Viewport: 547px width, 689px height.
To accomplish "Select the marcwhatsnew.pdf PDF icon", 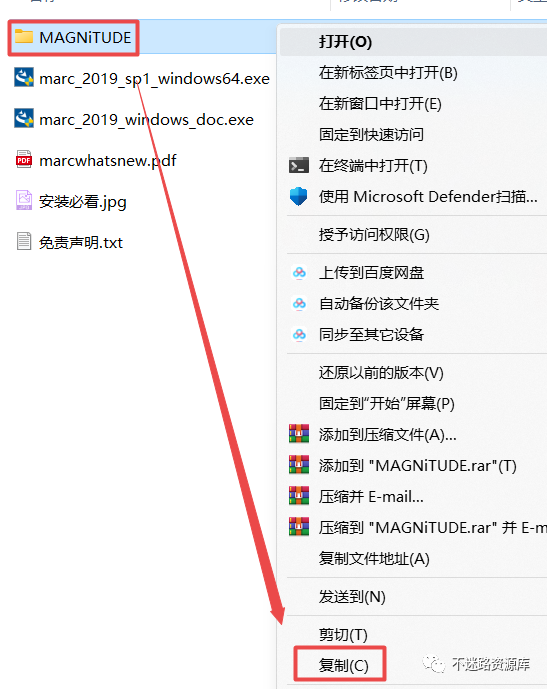I will (24, 160).
